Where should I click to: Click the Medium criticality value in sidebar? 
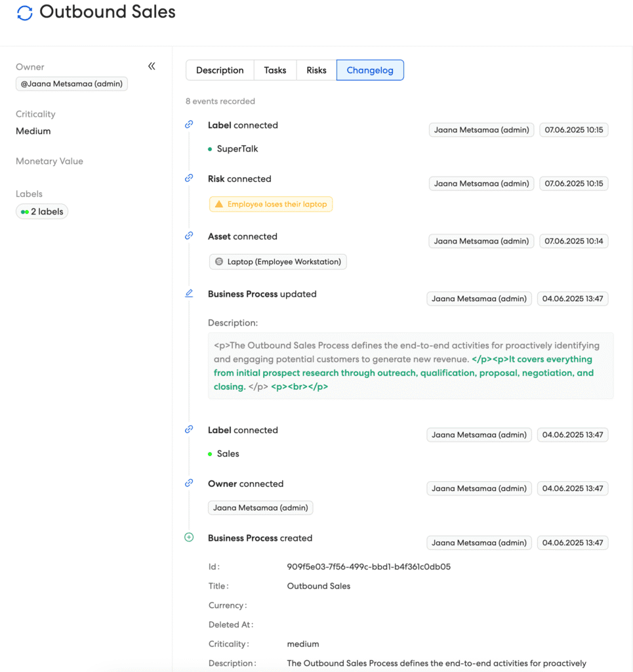coord(33,131)
